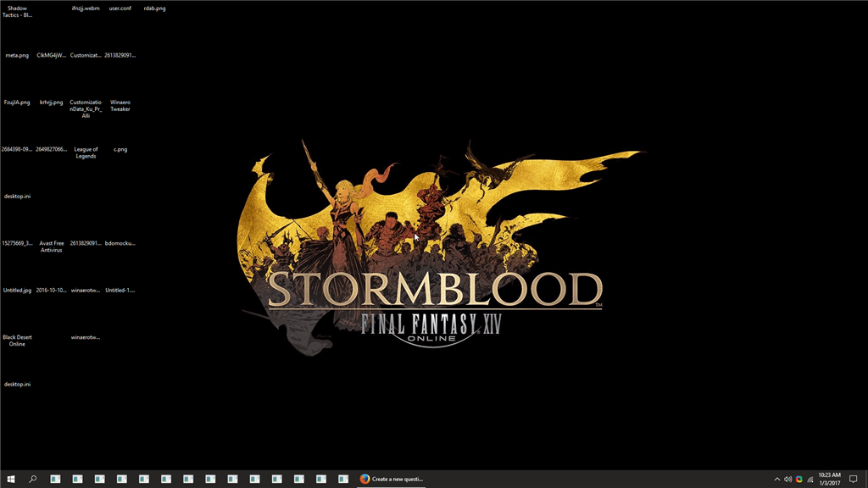Viewport: 868px width, 488px height.
Task: Select the Black Desert Online desktop shortcut
Action: point(17,341)
